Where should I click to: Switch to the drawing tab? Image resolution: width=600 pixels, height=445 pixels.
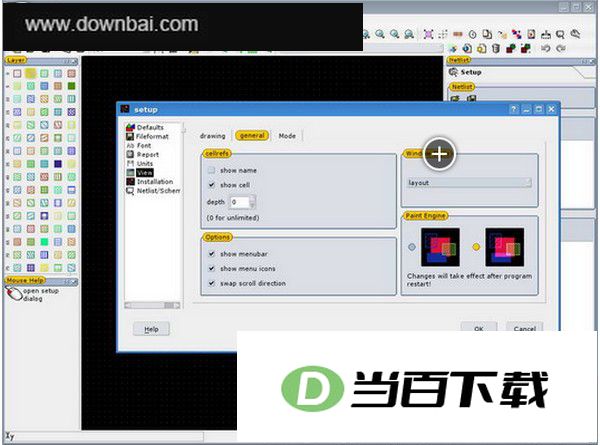click(x=212, y=136)
